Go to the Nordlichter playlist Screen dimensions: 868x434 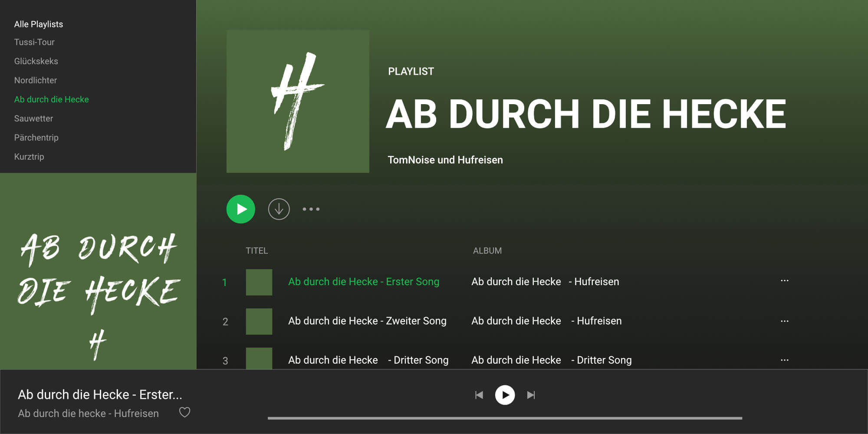click(36, 80)
